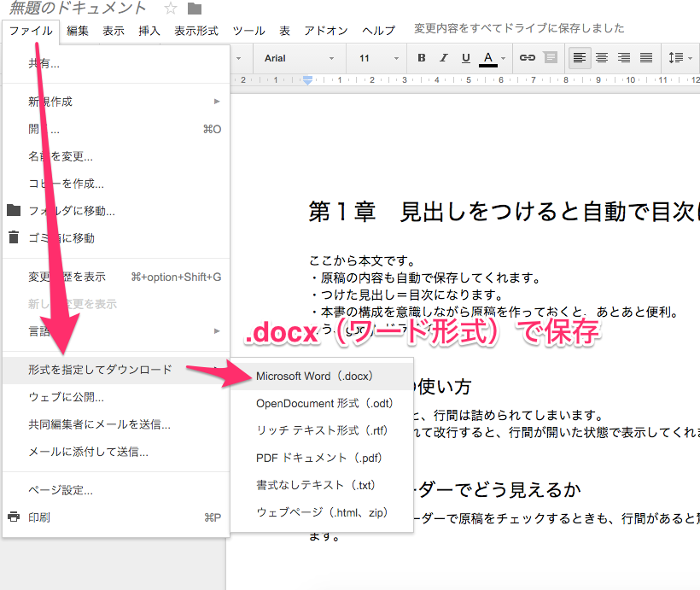
Task: Click the insert link icon
Action: pyautogui.click(x=528, y=57)
